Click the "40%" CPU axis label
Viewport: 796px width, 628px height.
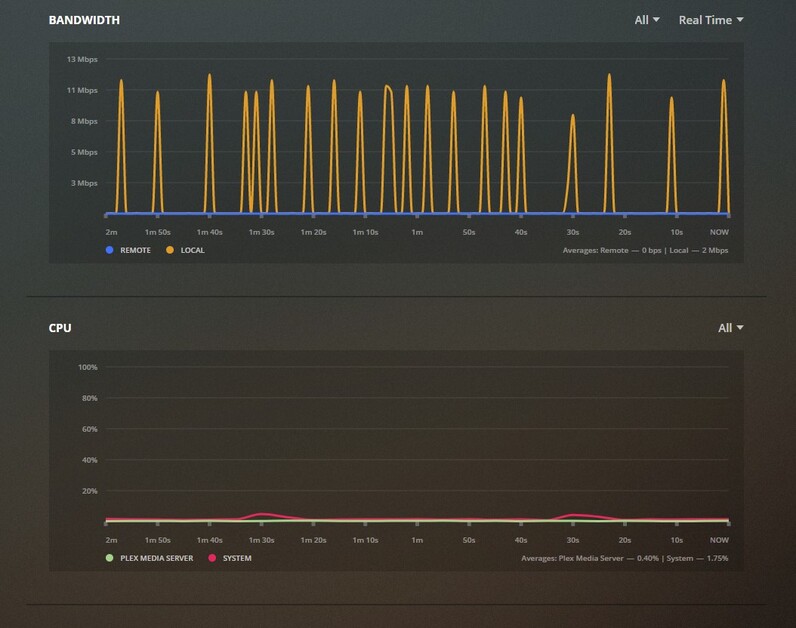pyautogui.click(x=90, y=460)
